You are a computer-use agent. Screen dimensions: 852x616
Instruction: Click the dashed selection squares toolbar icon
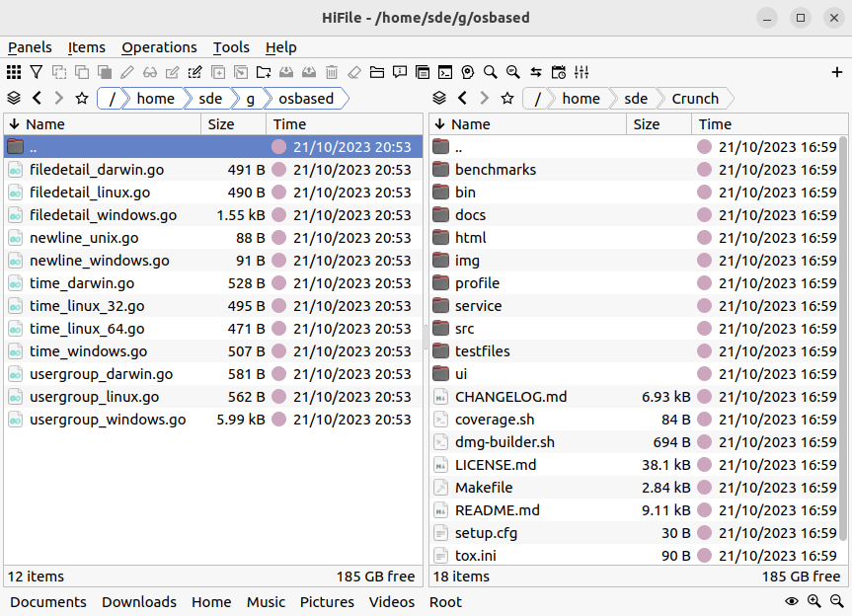point(59,72)
